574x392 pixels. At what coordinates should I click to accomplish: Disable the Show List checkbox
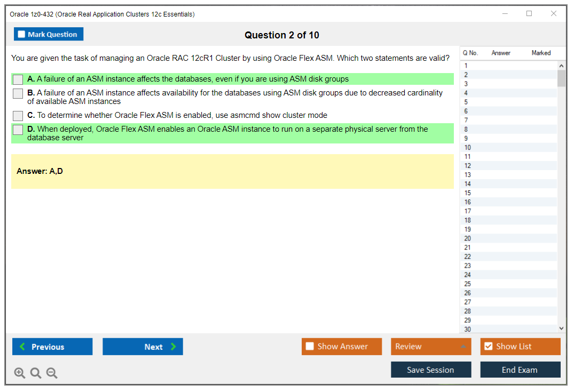(488, 347)
